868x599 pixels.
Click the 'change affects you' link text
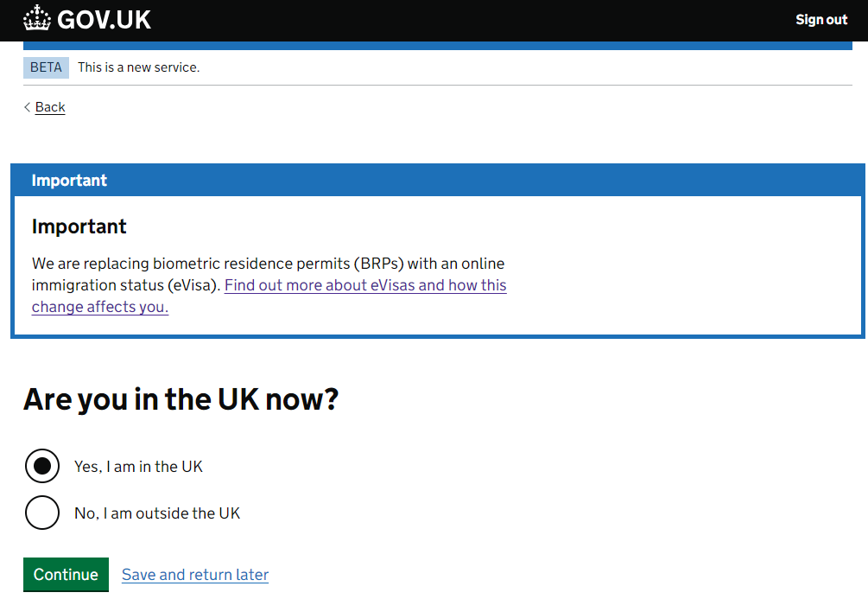coord(99,307)
